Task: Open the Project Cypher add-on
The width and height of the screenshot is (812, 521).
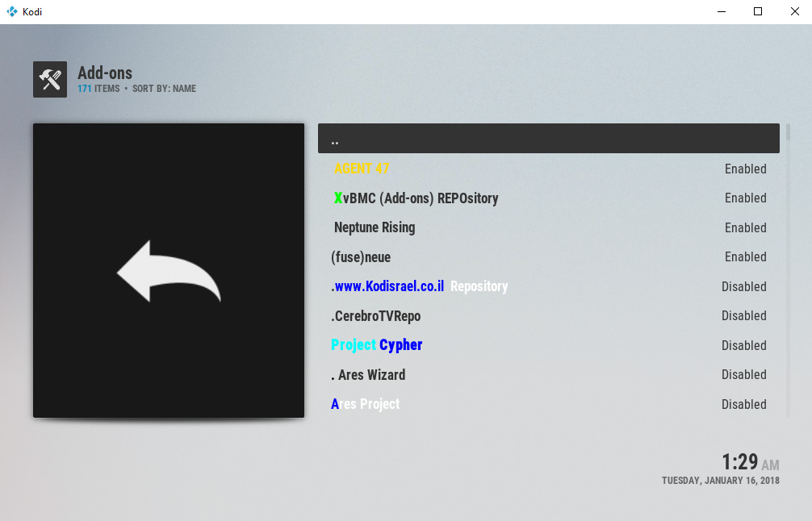Action: [x=548, y=345]
